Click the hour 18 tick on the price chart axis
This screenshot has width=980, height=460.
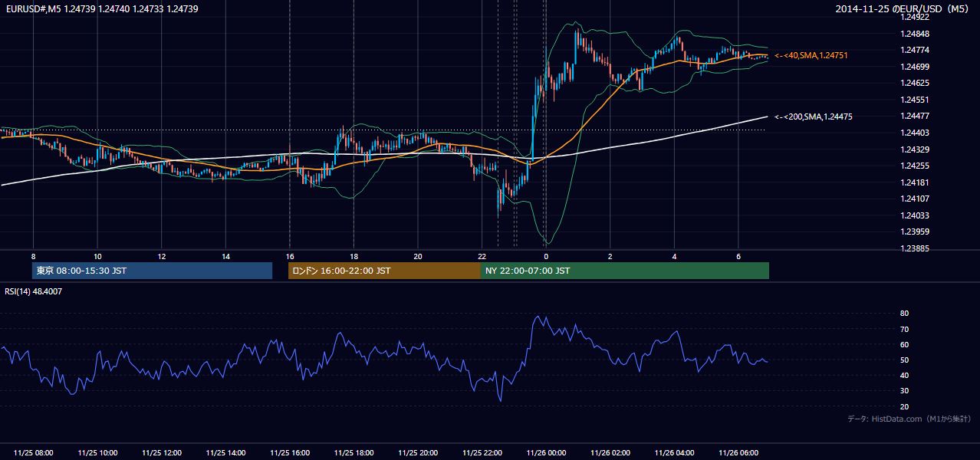click(x=354, y=256)
